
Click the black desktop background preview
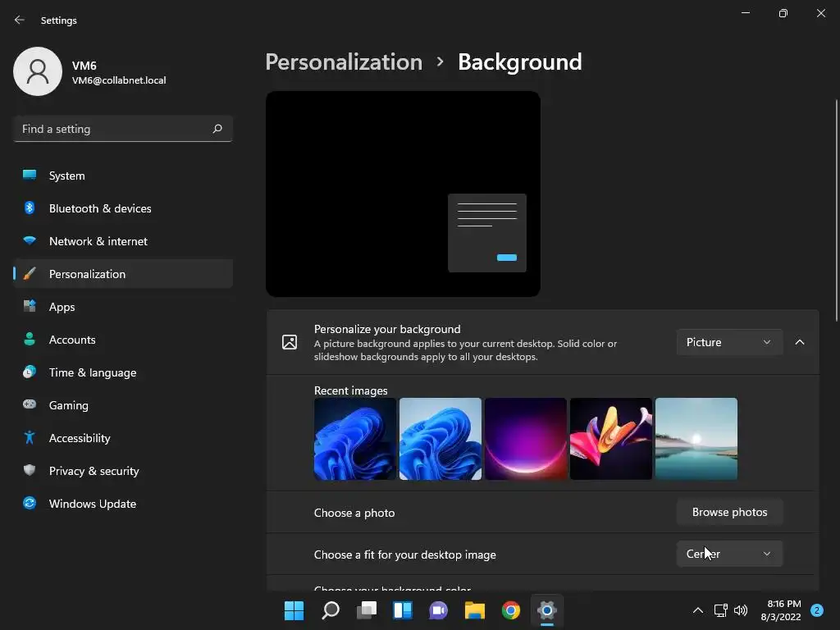pyautogui.click(x=403, y=194)
